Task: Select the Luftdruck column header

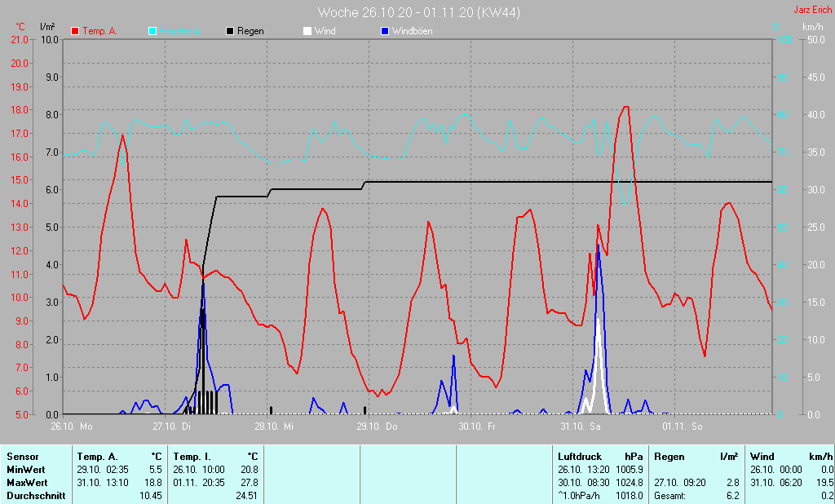Action: pyautogui.click(x=578, y=457)
